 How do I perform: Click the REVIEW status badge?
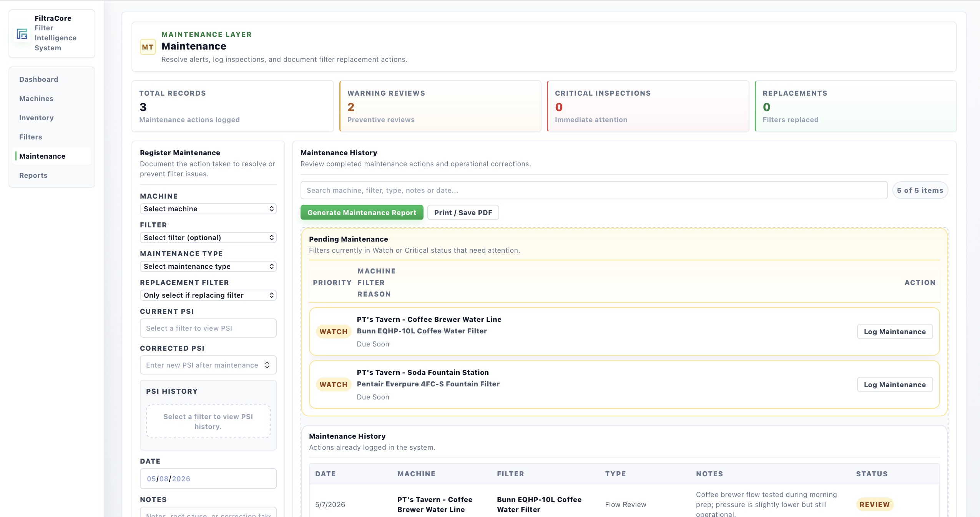click(875, 505)
